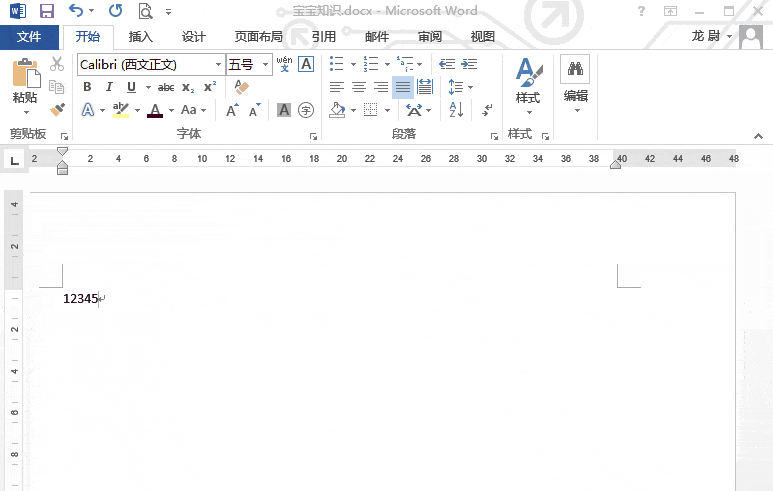Increase font size with larger A
773x491 pixels.
pos(232,110)
